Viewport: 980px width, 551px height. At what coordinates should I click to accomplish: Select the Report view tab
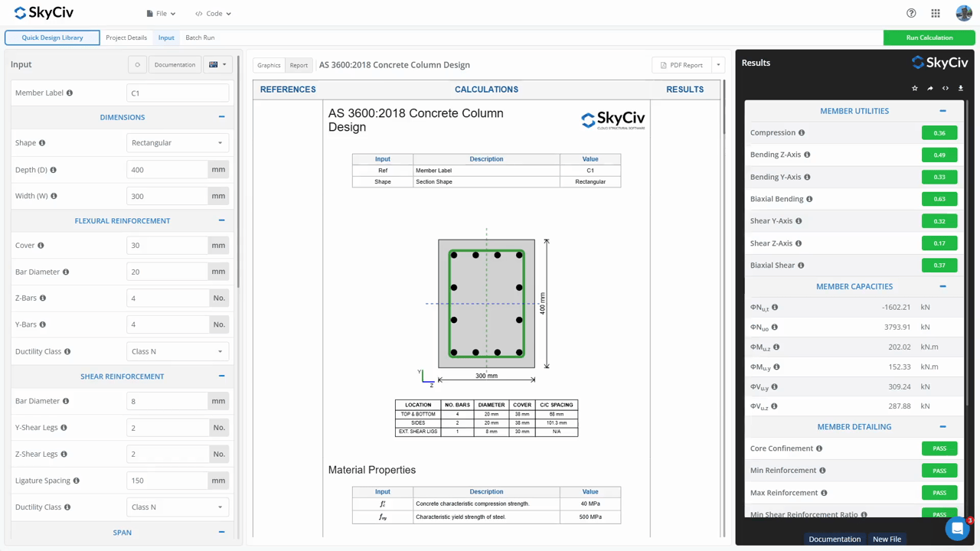[299, 65]
